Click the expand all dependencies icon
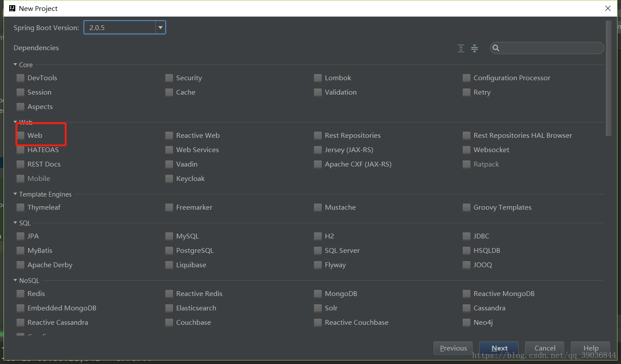Image resolution: width=621 pixels, height=364 pixels. [x=461, y=48]
